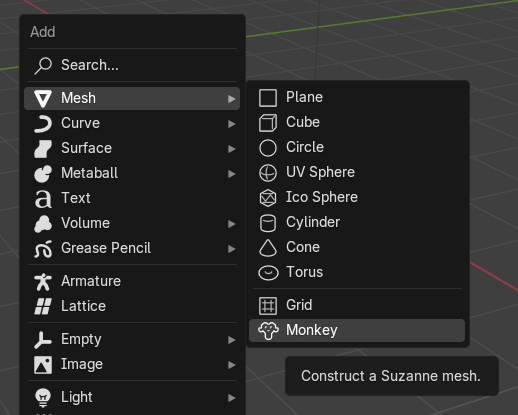Click the Lattice icon

click(43, 306)
